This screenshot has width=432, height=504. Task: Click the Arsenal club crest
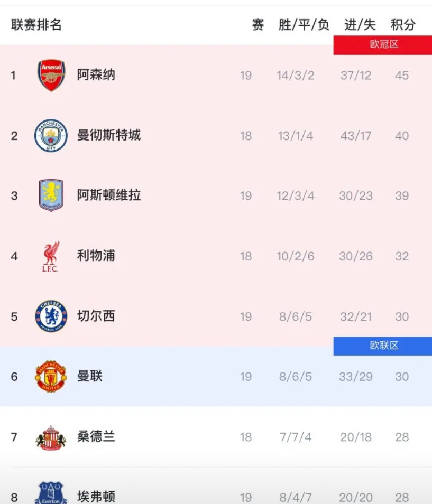(51, 75)
